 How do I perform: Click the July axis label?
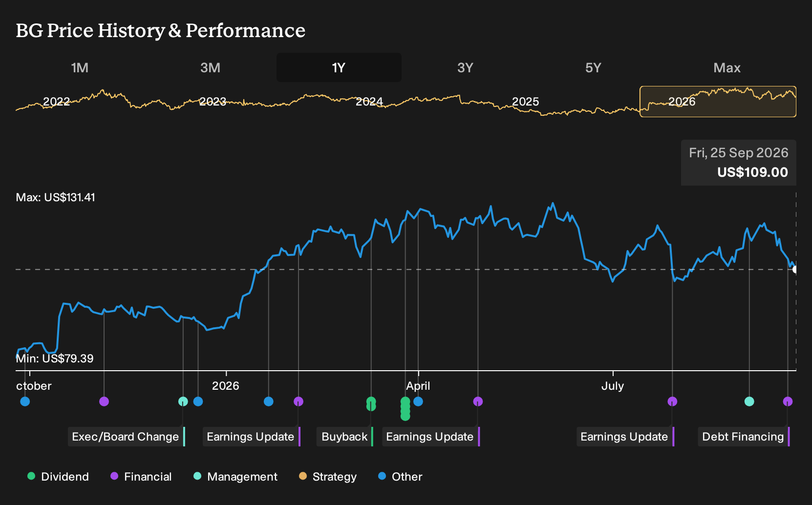613,386
